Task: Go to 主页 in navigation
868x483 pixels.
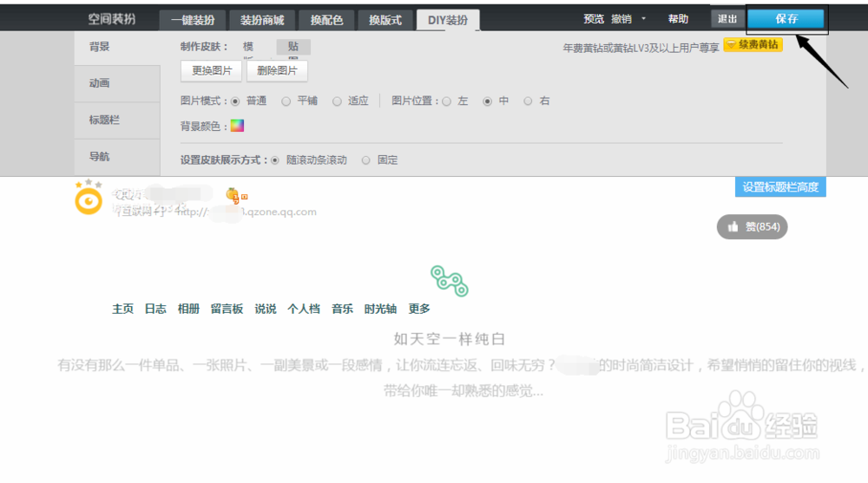Action: coord(123,309)
